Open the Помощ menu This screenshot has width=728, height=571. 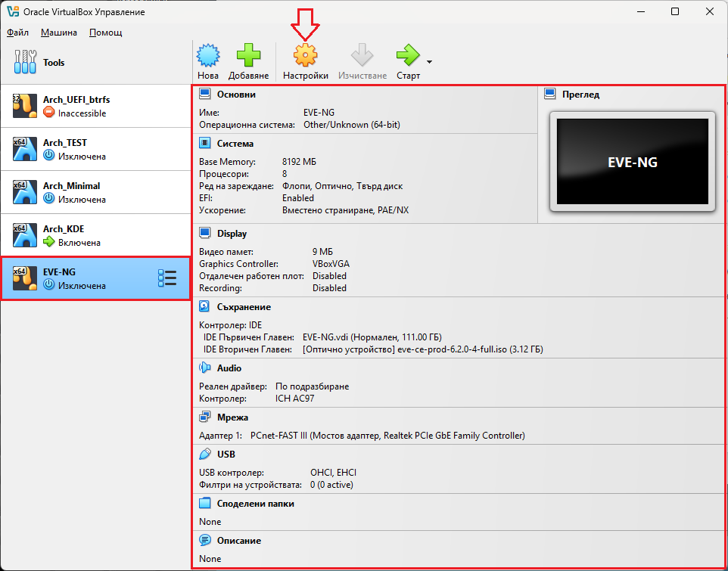click(106, 33)
